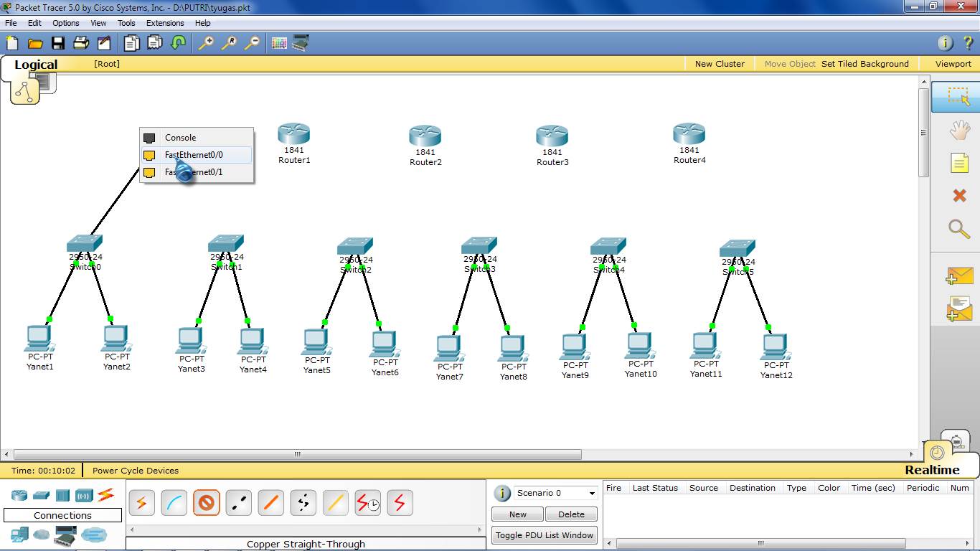Select the Wireless Devices category
980x551 pixels.
[x=84, y=496]
